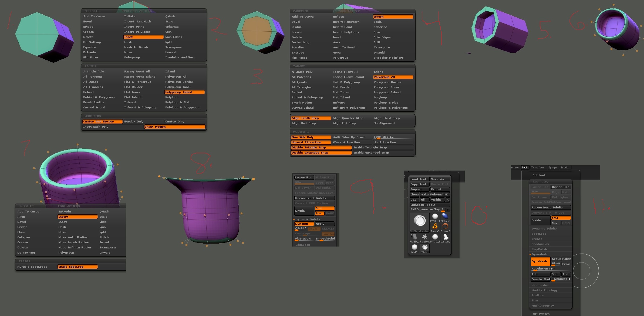Click the R icon beside PM3D_MonsterClay name
The image size is (644, 316).
click(x=447, y=210)
